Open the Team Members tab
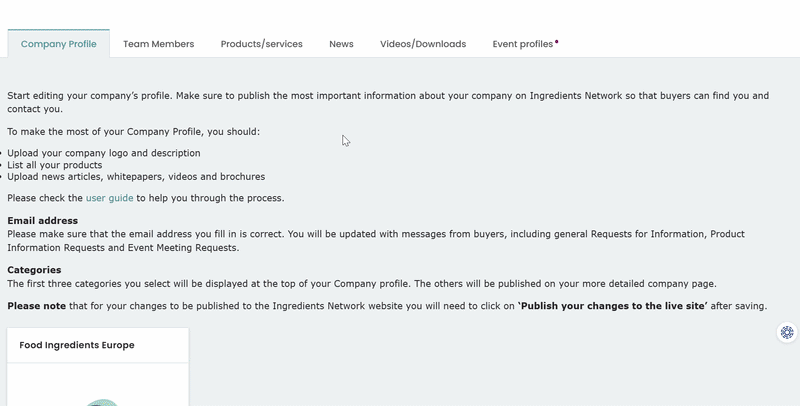Image resolution: width=800 pixels, height=406 pixels. 158,44
